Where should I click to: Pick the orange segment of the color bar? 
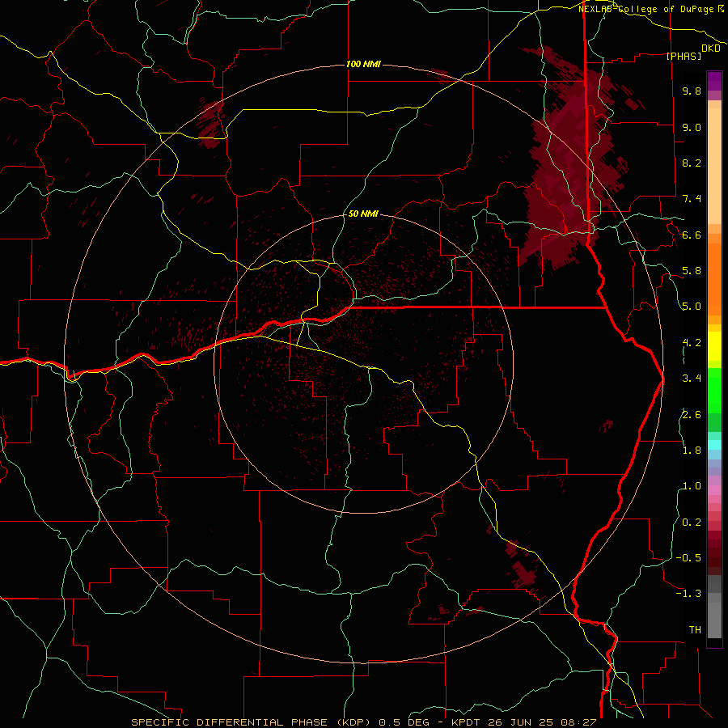(x=714, y=279)
